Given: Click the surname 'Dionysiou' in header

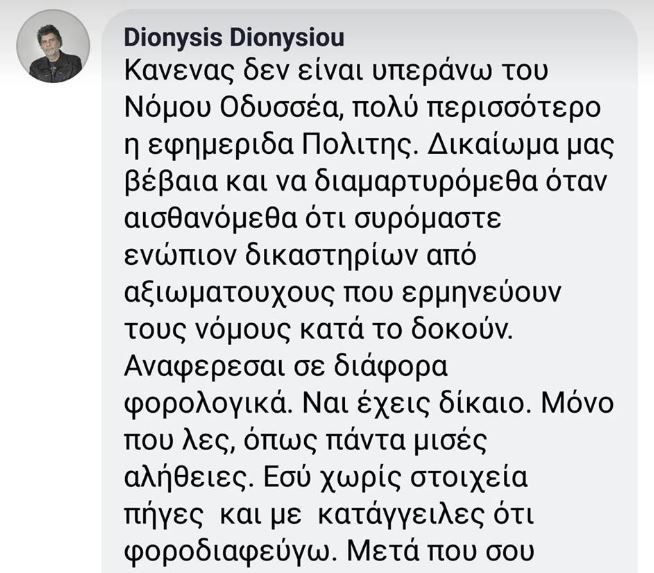Looking at the screenshot, I should coord(287,38).
